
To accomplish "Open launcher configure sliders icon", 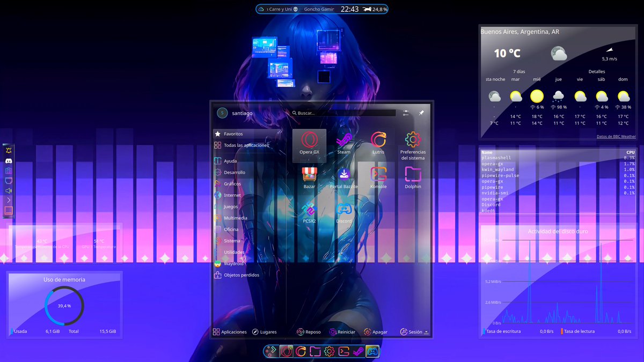I will click(406, 113).
